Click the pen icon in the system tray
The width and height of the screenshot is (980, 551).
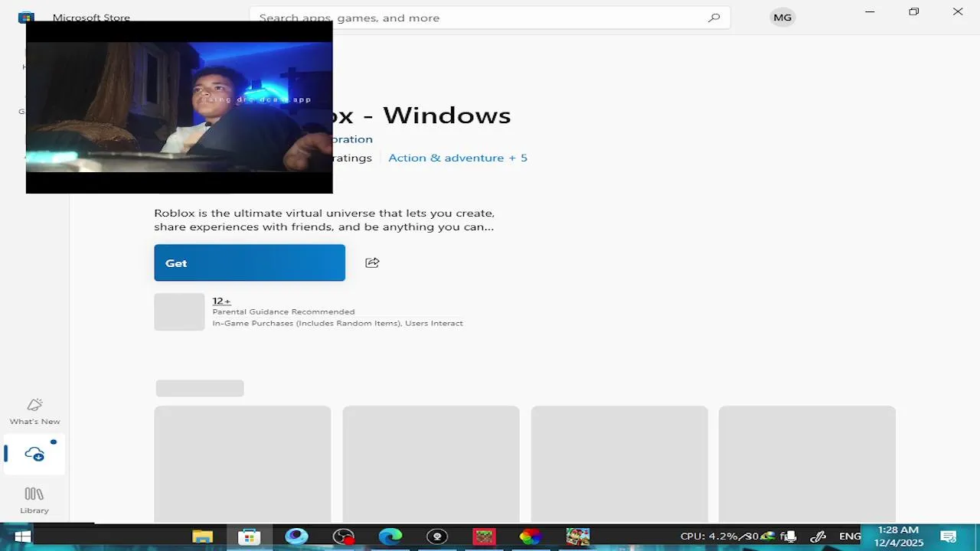(x=818, y=536)
